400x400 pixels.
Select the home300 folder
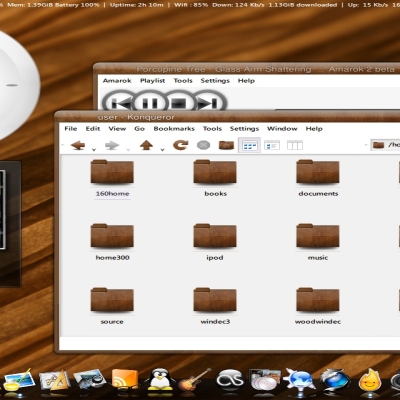tap(112, 242)
